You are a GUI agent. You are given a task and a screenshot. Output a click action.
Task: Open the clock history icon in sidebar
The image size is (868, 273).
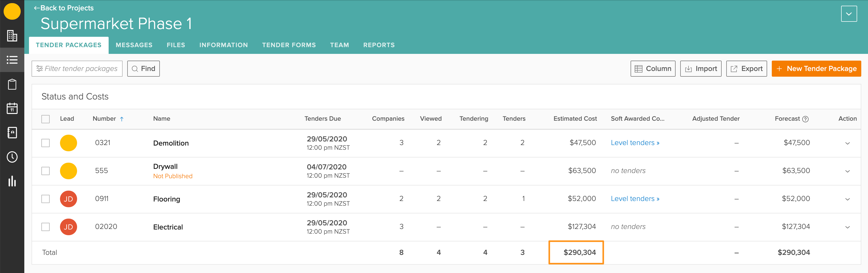12,157
